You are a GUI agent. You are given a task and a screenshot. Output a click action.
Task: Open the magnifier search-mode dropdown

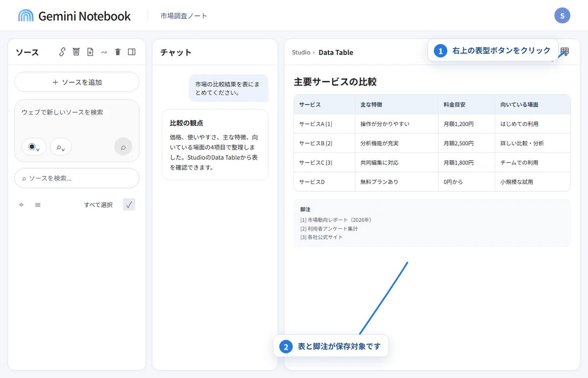61,147
